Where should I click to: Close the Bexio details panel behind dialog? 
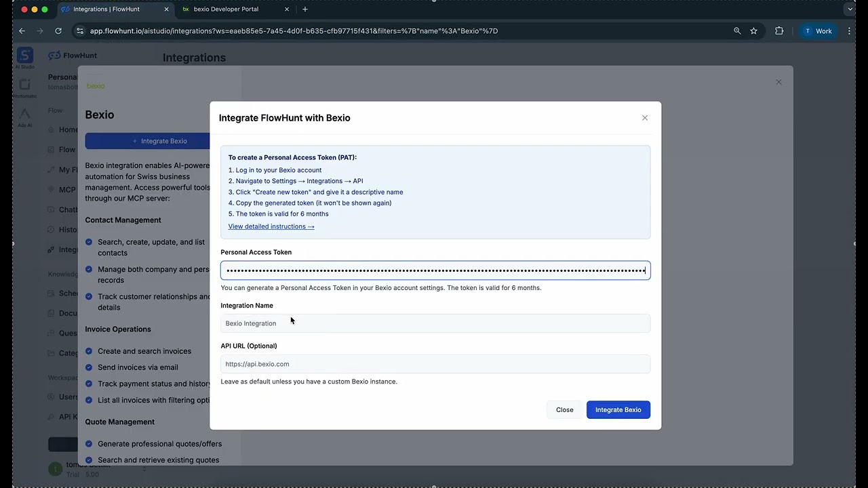[778, 82]
